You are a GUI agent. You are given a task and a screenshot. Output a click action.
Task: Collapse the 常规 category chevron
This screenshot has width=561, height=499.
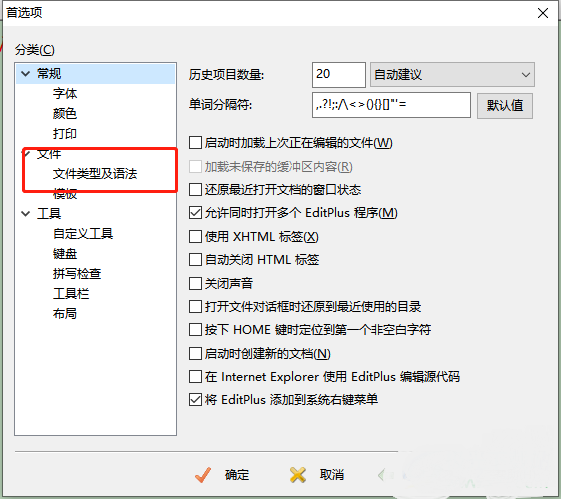tap(25, 74)
